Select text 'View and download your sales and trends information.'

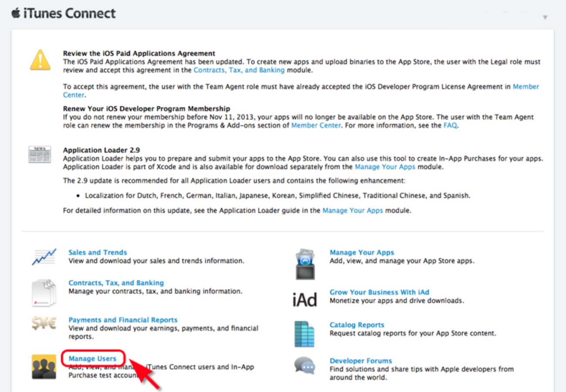[156, 261]
